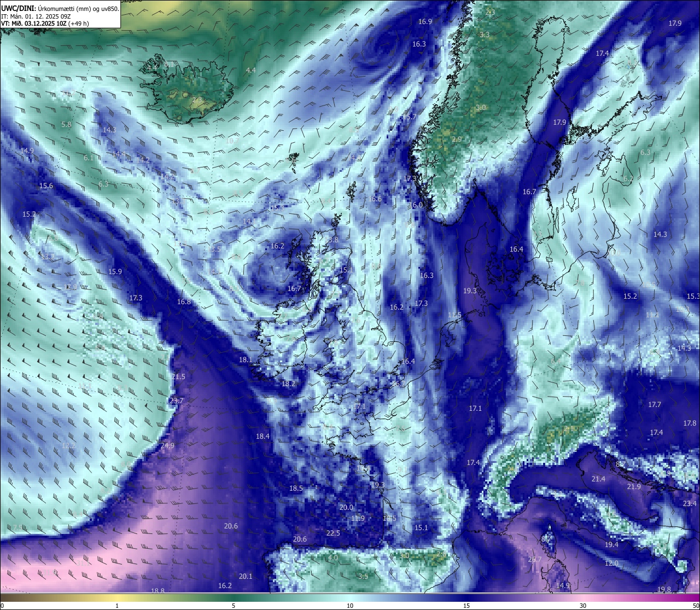Click the colorbar tick label '5'
700x610 pixels.
pos(234,606)
